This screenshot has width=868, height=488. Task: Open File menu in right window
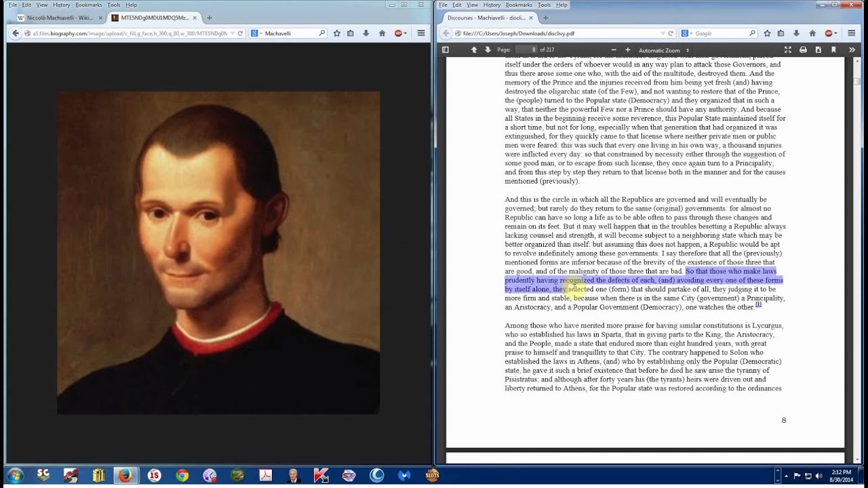tap(443, 5)
